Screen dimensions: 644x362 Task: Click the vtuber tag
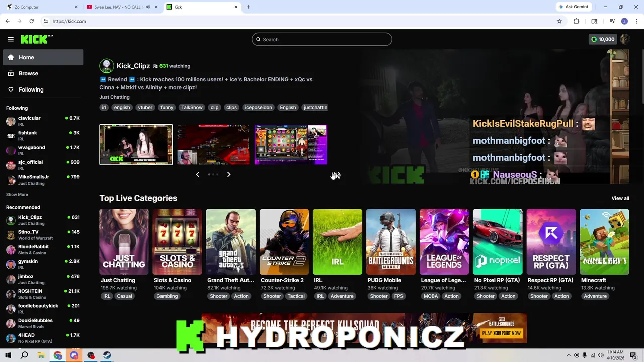click(145, 107)
